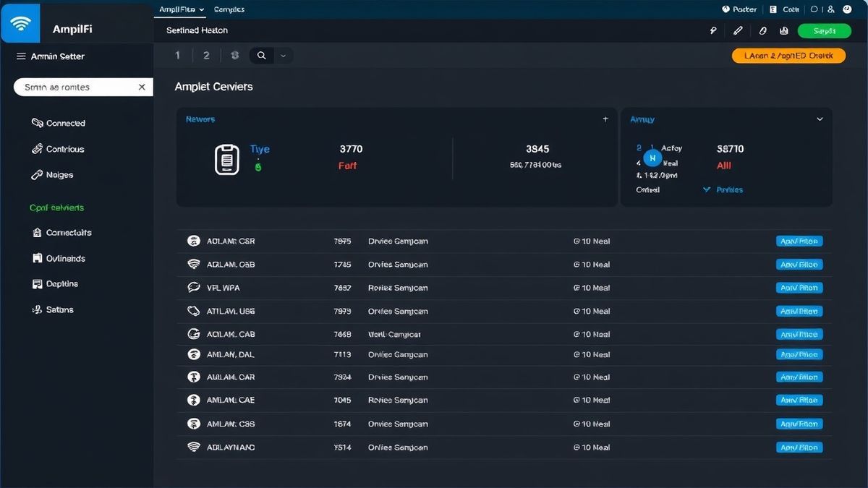The width and height of the screenshot is (868, 488).
Task: Open Ovlineinds in the sidebar
Action: point(59,258)
